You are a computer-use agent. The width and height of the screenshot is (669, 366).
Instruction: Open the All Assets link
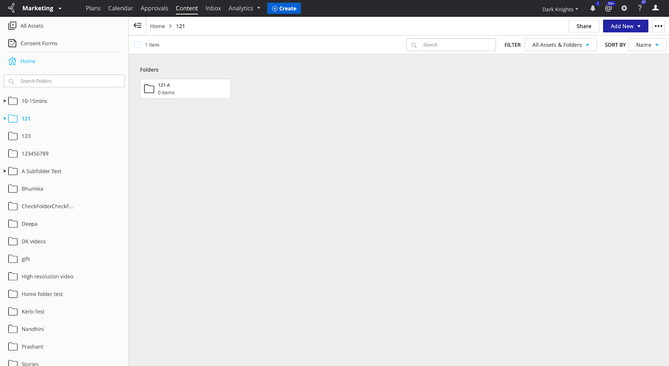(32, 26)
